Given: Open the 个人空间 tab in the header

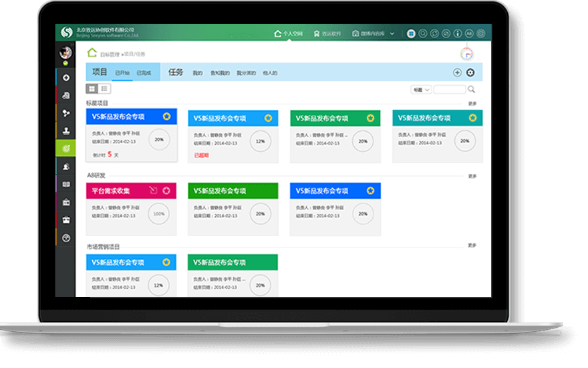Looking at the screenshot, I should pyautogui.click(x=289, y=34).
